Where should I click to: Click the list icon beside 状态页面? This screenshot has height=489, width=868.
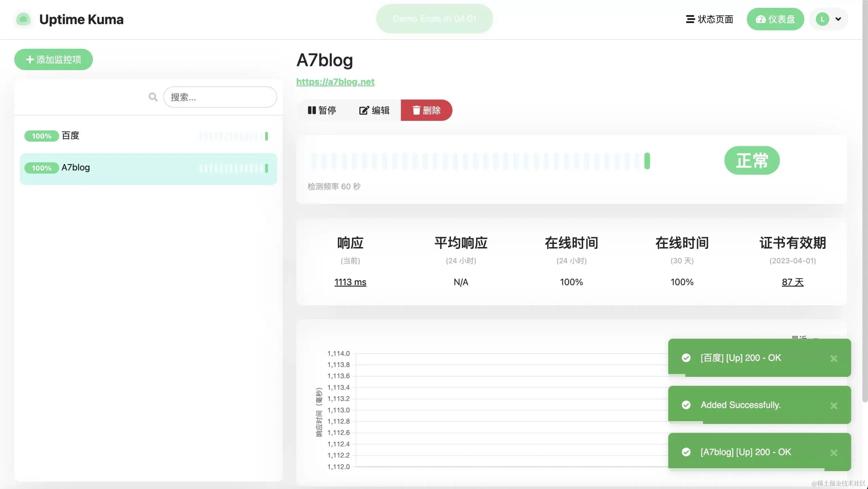[x=690, y=19]
